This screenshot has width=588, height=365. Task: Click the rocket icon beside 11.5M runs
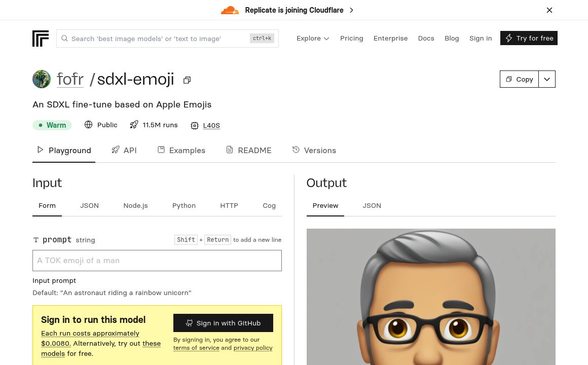[x=134, y=125]
